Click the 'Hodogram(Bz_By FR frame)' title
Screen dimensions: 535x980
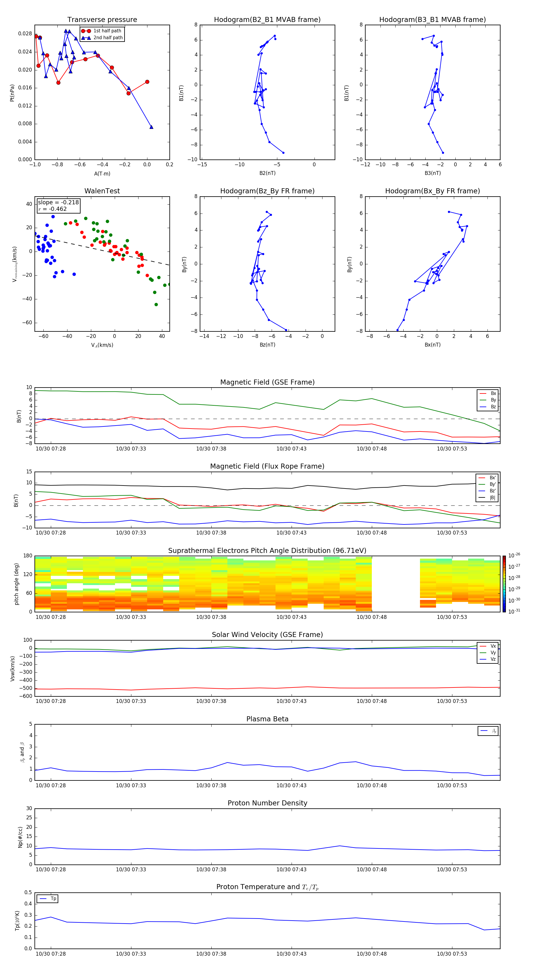(x=267, y=191)
